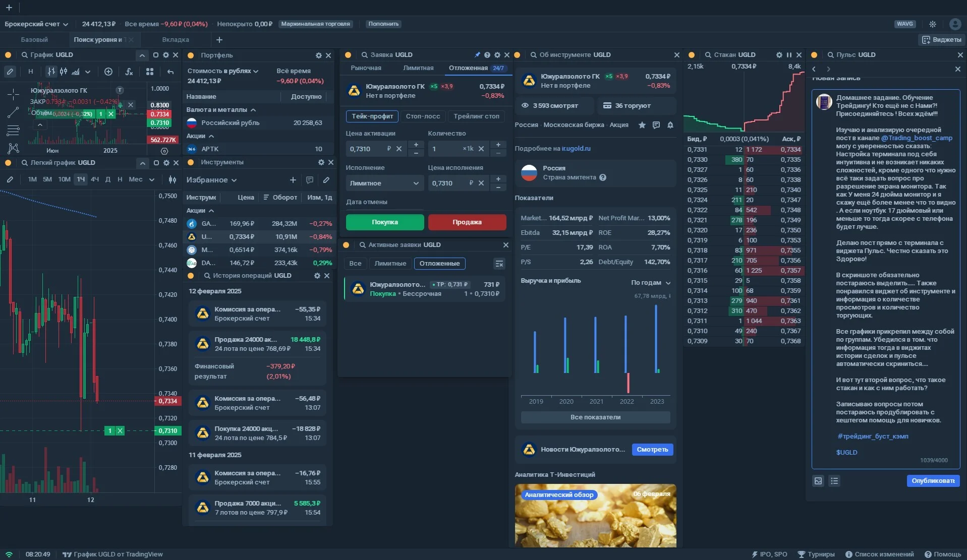This screenshot has width=967, height=560.
Task: Select the drawing pencil tool on График UGLD
Action: 10,72
